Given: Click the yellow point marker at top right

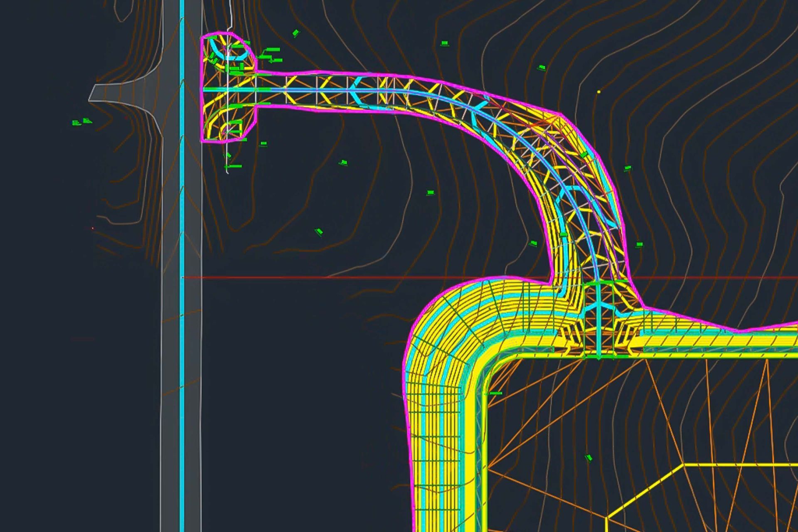Looking at the screenshot, I should (x=598, y=91).
